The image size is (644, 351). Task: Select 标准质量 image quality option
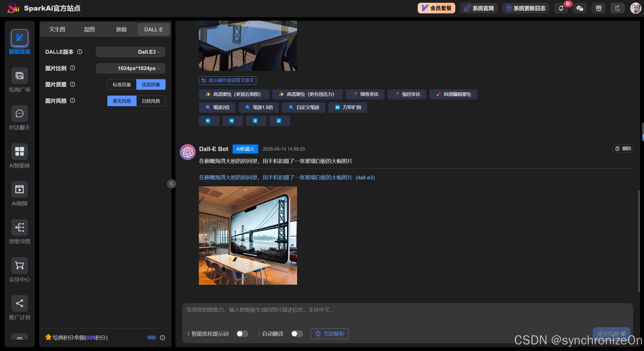[x=122, y=84]
